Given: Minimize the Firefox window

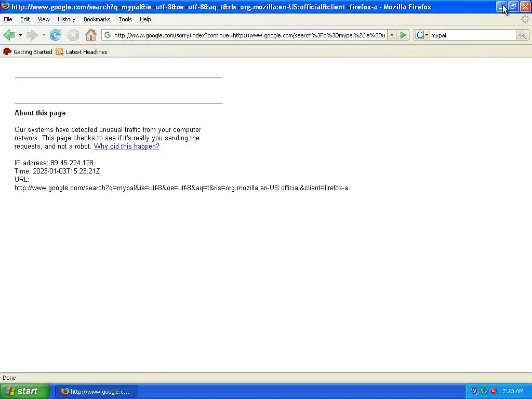Looking at the screenshot, I should [501, 6].
